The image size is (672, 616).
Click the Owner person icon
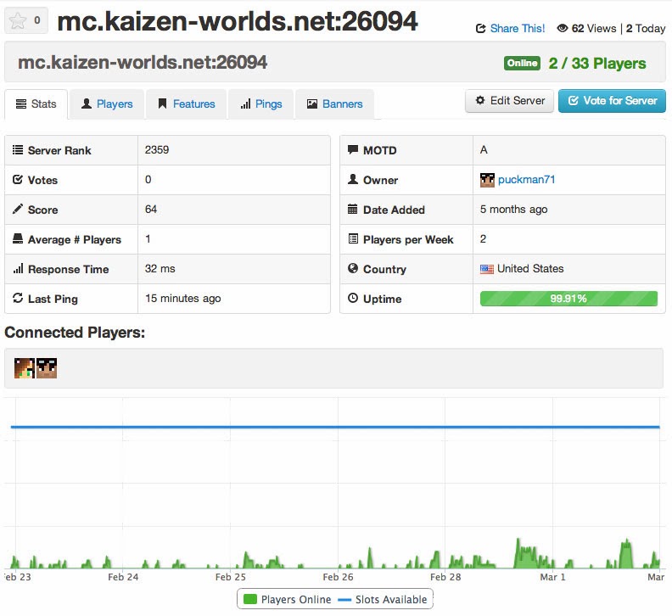pos(353,179)
